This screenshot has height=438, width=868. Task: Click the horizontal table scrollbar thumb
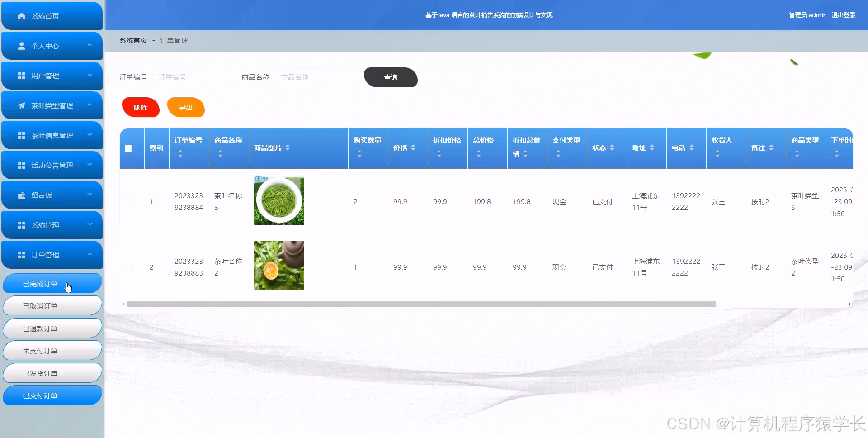coord(421,304)
